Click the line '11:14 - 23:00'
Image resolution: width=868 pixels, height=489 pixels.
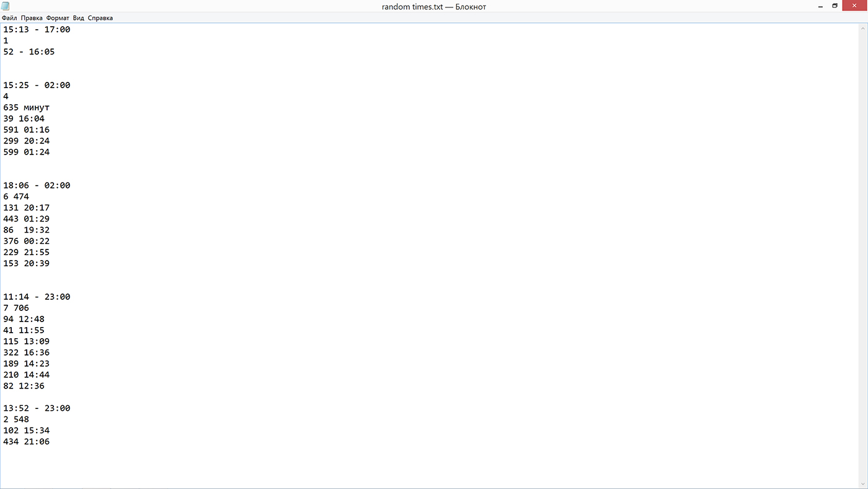point(37,297)
